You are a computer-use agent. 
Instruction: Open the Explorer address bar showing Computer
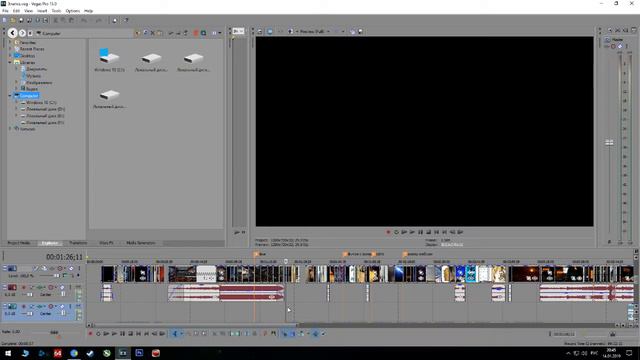[x=85, y=33]
